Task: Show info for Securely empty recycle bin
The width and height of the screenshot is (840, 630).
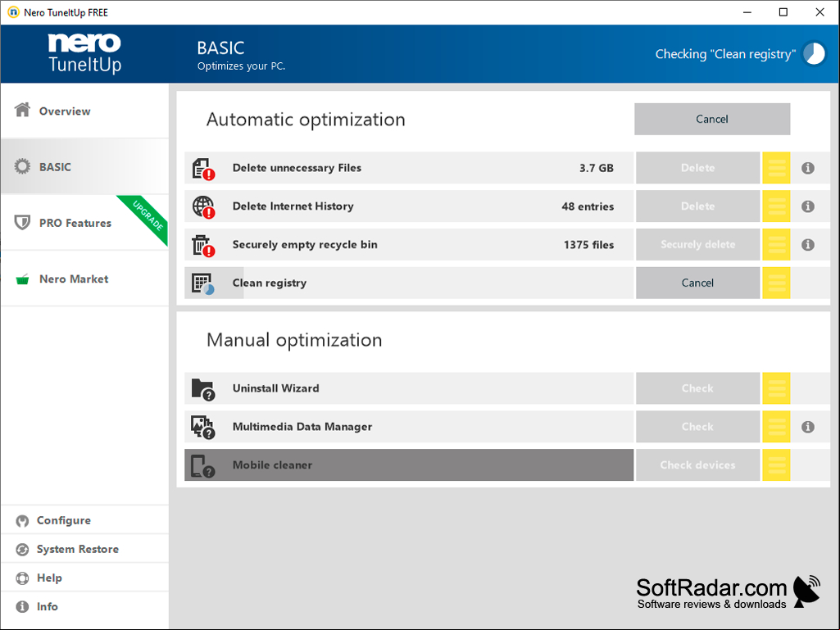Action: coord(808,245)
